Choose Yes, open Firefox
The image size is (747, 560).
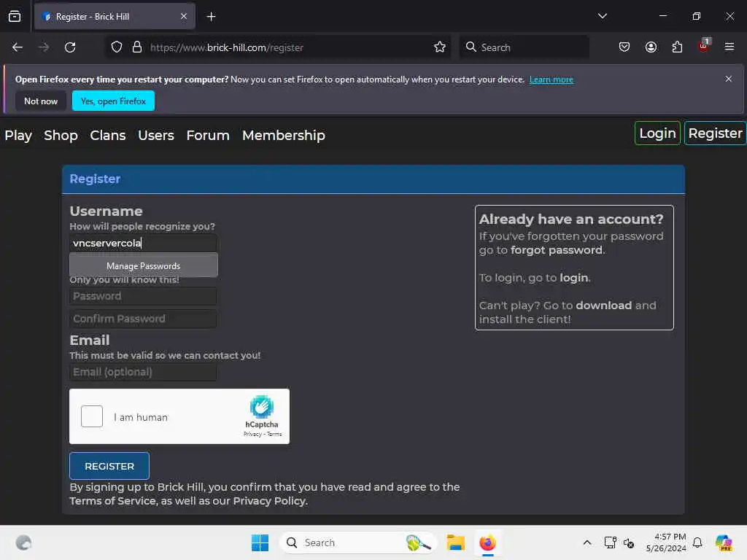point(113,101)
